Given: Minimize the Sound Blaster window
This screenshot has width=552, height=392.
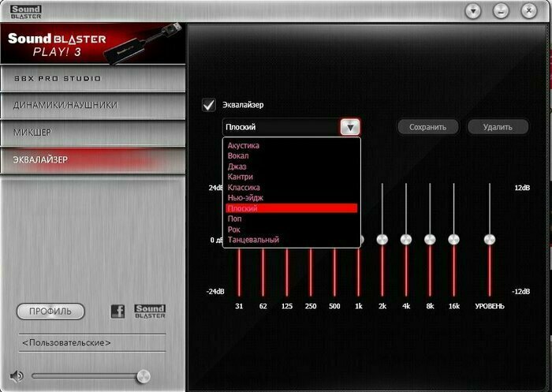Looking at the screenshot, I should (x=501, y=11).
